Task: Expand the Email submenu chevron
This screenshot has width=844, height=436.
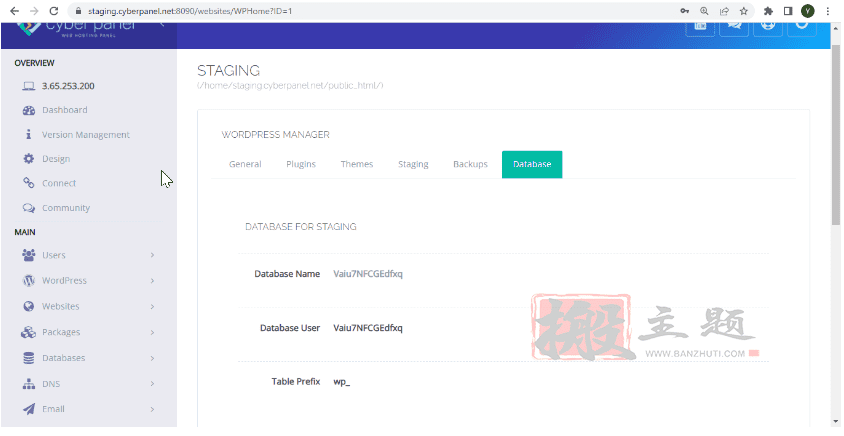Action: (x=152, y=409)
